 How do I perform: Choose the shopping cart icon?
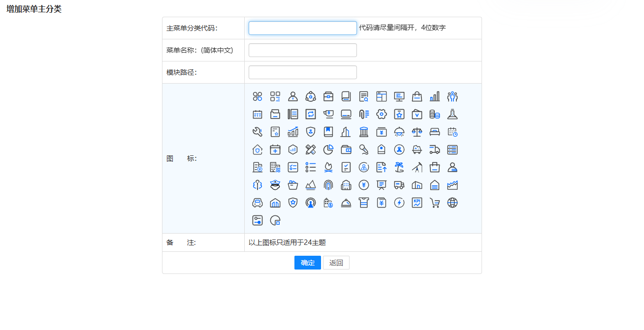point(435,203)
